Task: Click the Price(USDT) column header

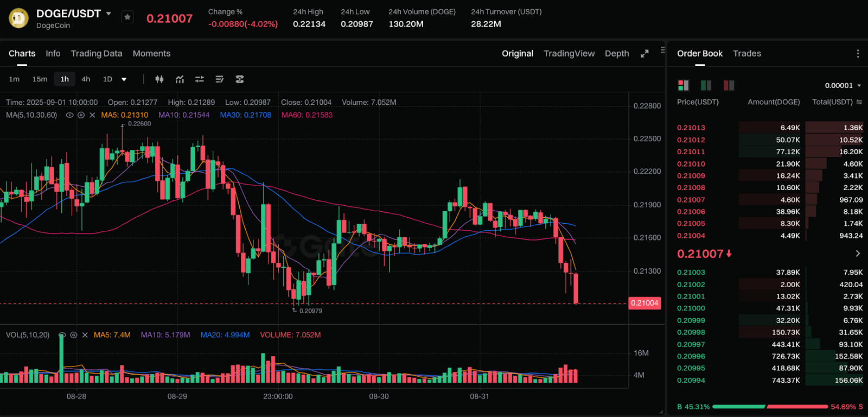Action: coord(698,102)
